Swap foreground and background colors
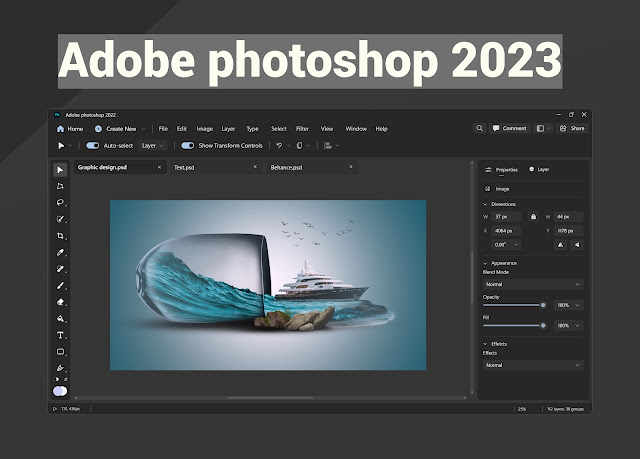 [x=65, y=379]
